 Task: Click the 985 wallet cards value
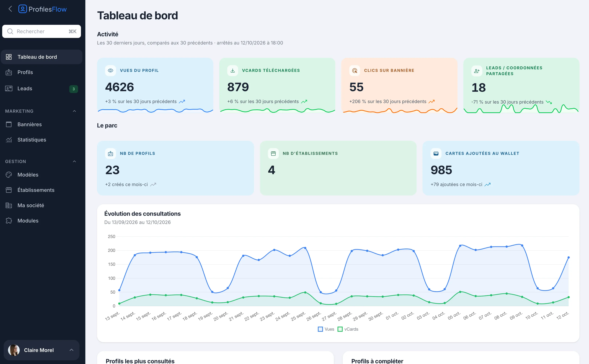(x=441, y=170)
